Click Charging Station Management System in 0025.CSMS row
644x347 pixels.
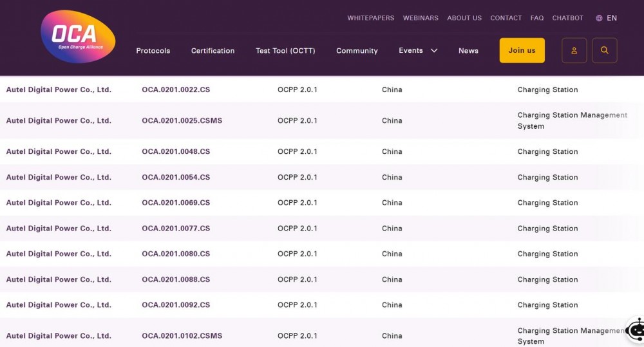tap(572, 120)
